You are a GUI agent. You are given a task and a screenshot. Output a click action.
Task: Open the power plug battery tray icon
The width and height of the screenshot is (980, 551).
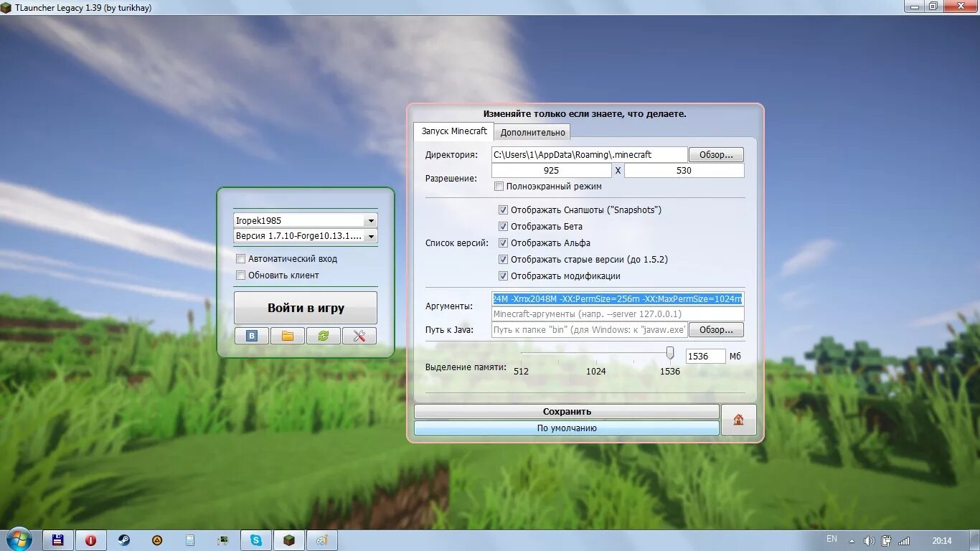point(887,541)
